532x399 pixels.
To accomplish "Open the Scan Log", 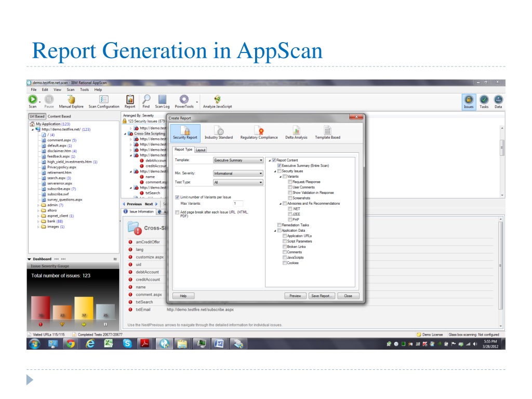I will tap(162, 101).
